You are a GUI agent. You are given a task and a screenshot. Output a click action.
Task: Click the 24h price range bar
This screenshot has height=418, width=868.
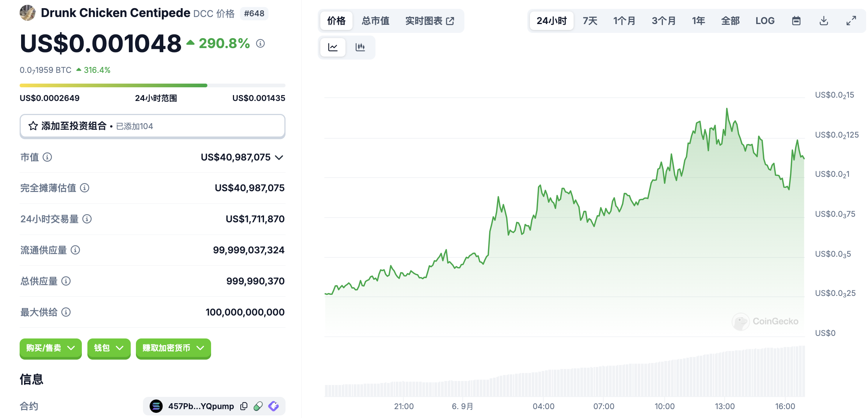(152, 85)
